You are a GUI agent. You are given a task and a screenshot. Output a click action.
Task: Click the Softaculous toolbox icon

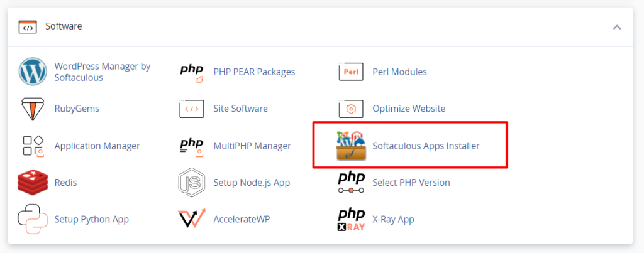pyautogui.click(x=351, y=146)
